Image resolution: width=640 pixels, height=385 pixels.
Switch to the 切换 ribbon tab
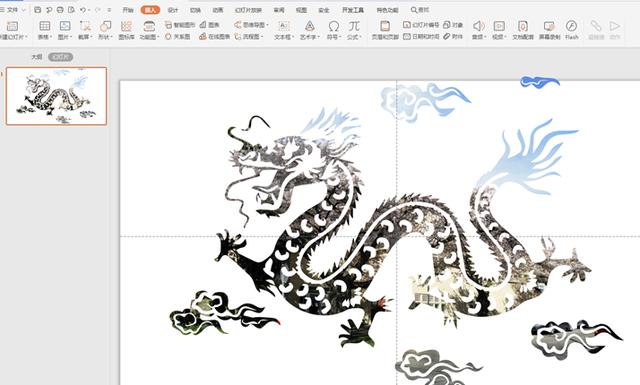[196, 10]
